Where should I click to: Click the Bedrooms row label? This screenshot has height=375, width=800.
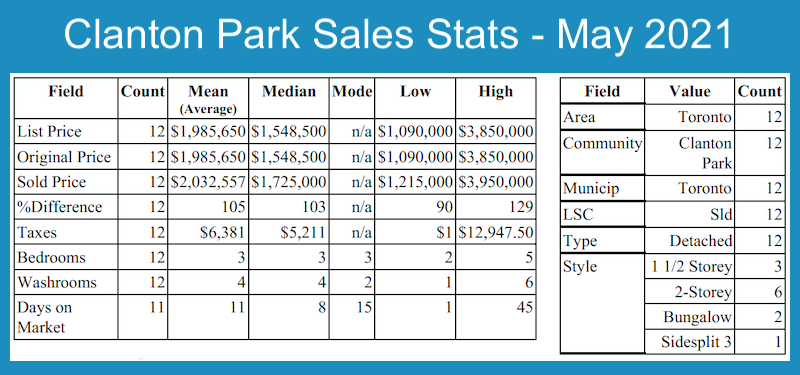coord(52,258)
